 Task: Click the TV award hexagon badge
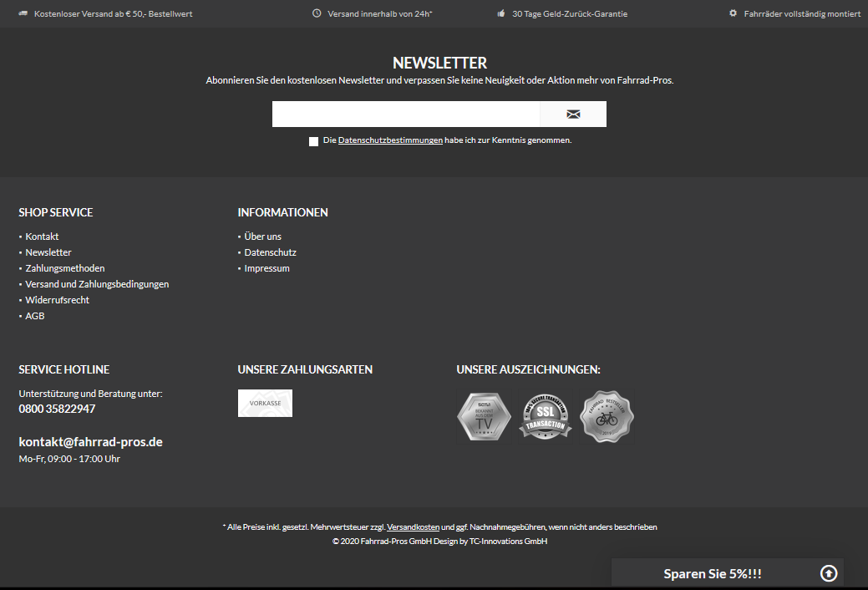click(x=483, y=416)
